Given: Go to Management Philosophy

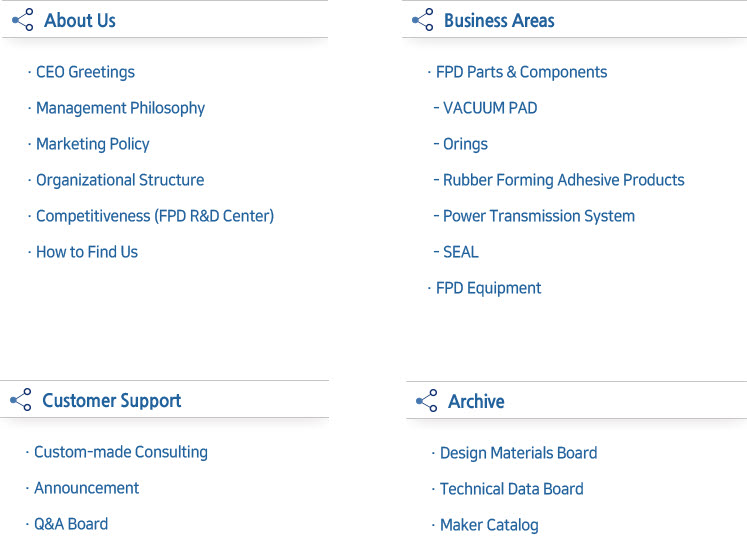Looking at the screenshot, I should [x=120, y=108].
